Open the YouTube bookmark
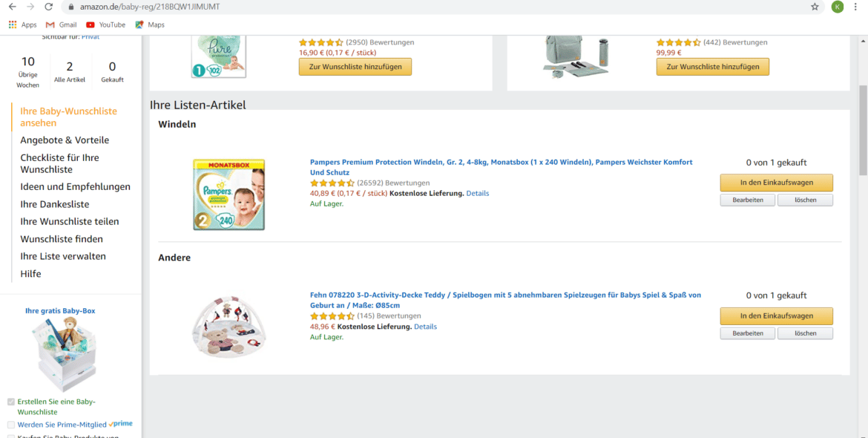Image resolution: width=868 pixels, height=438 pixels. point(106,24)
